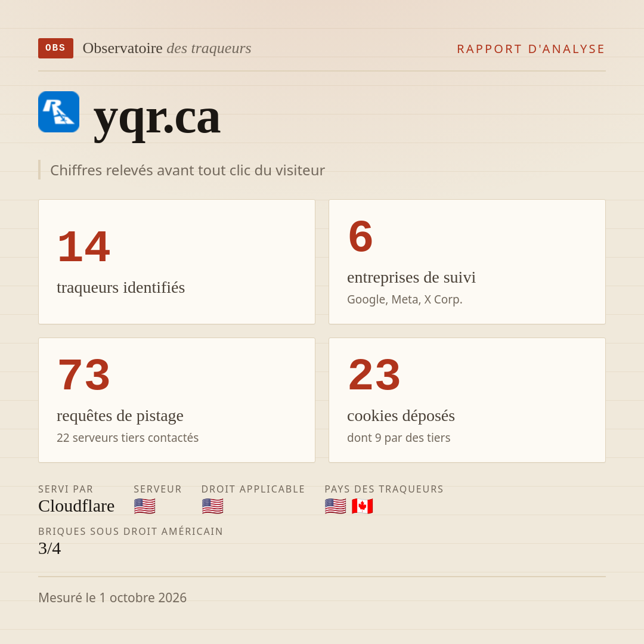Screen dimensions: 644x644
Task: Click the US flag under Serveur
Action: coord(144,506)
